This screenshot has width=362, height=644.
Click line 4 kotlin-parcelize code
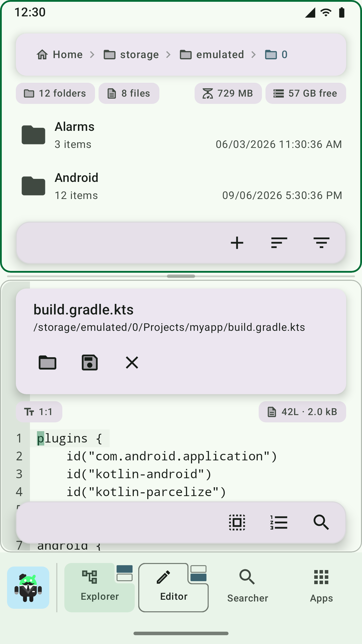[146, 492]
